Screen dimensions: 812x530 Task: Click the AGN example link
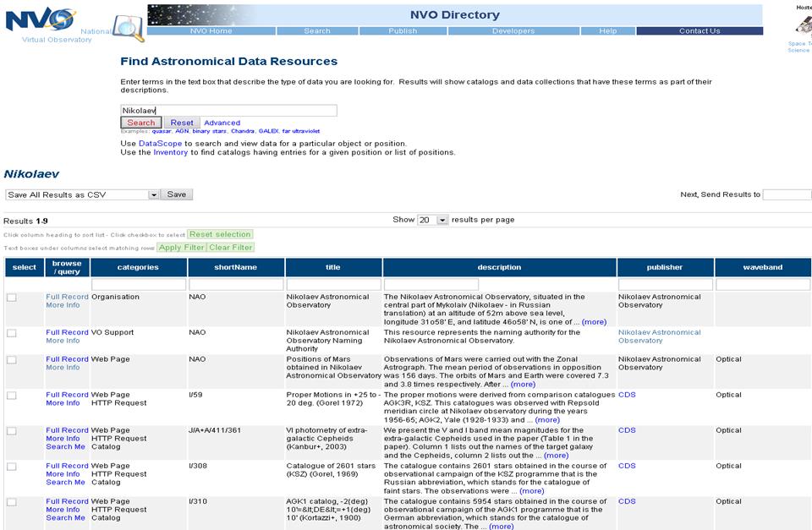[x=182, y=131]
